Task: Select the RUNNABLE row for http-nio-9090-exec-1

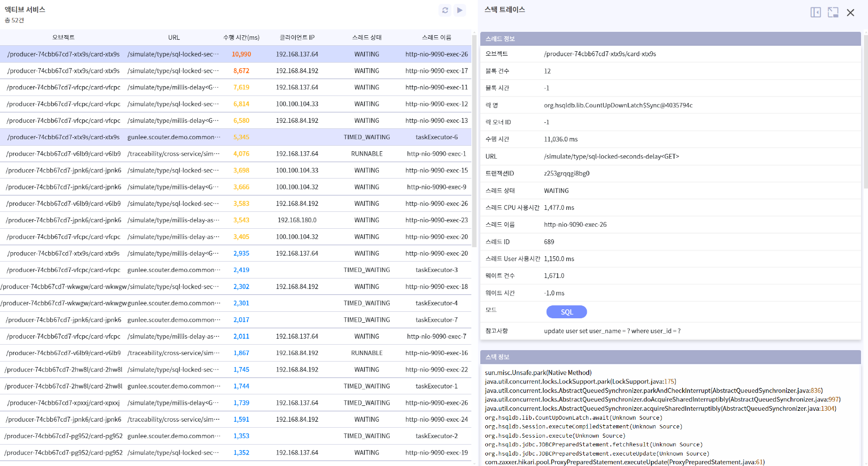Action: (235, 154)
